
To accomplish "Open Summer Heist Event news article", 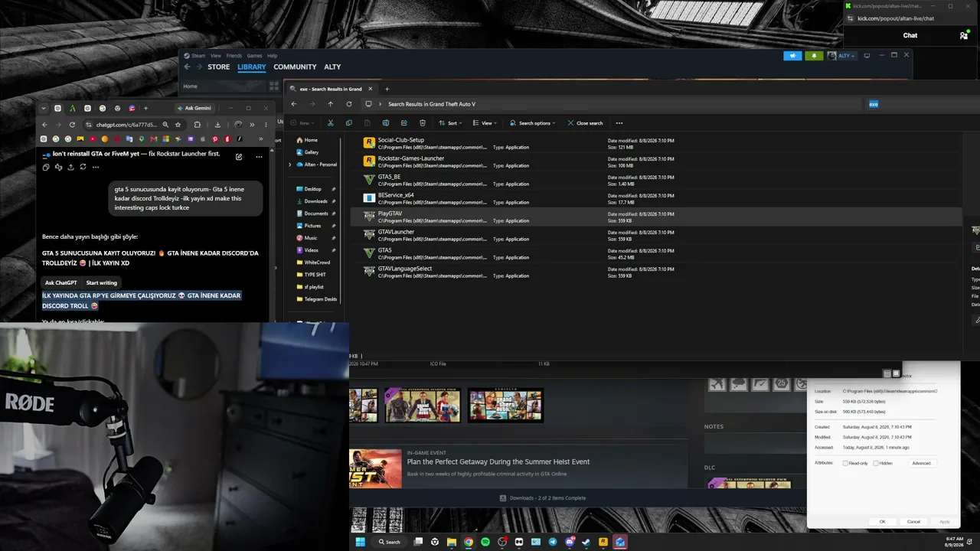I will click(498, 461).
